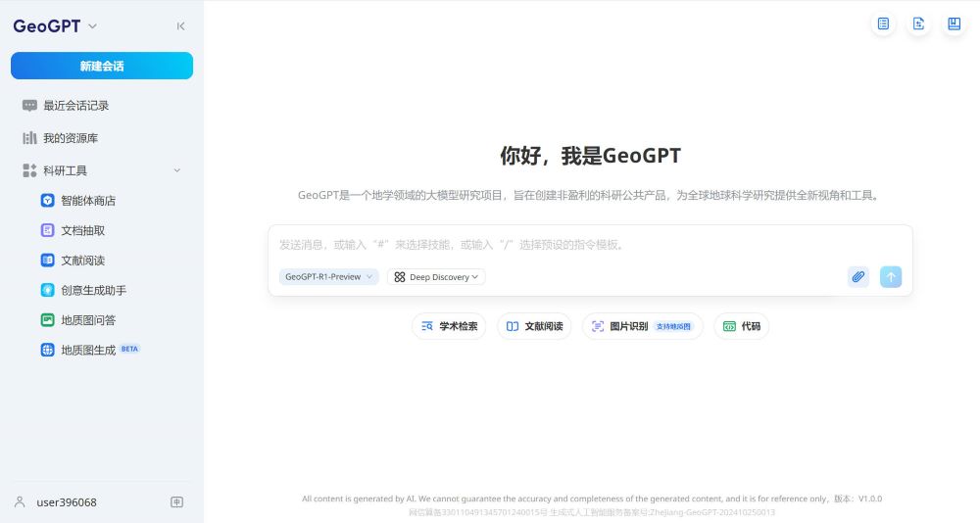Screen dimensions: 980x523
Task: Click the 版本：V1.0.0 footer text
Action: (857, 499)
